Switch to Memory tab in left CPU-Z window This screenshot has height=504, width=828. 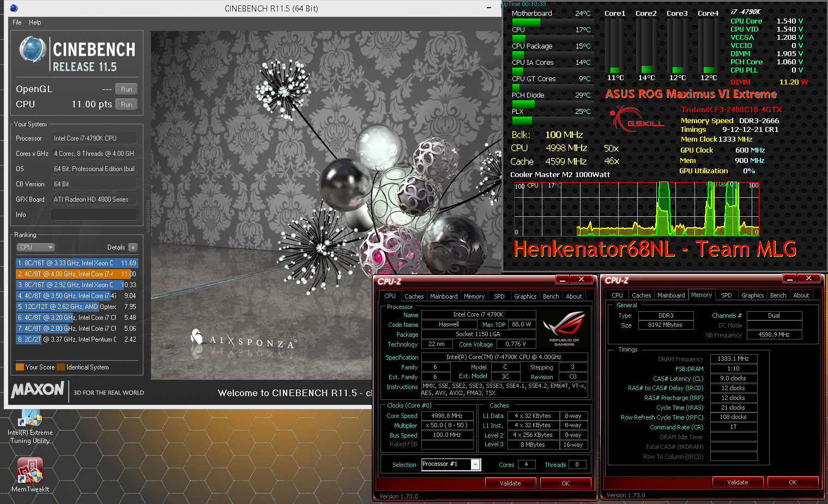[474, 296]
